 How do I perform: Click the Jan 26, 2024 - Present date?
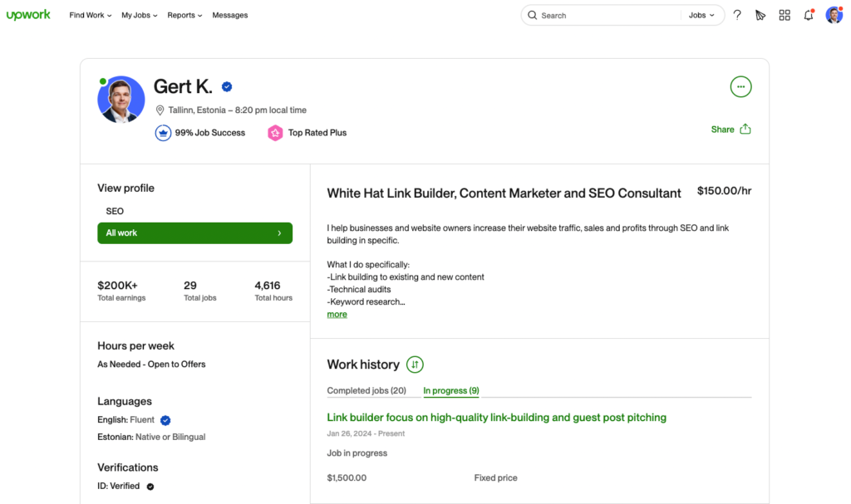pyautogui.click(x=366, y=433)
